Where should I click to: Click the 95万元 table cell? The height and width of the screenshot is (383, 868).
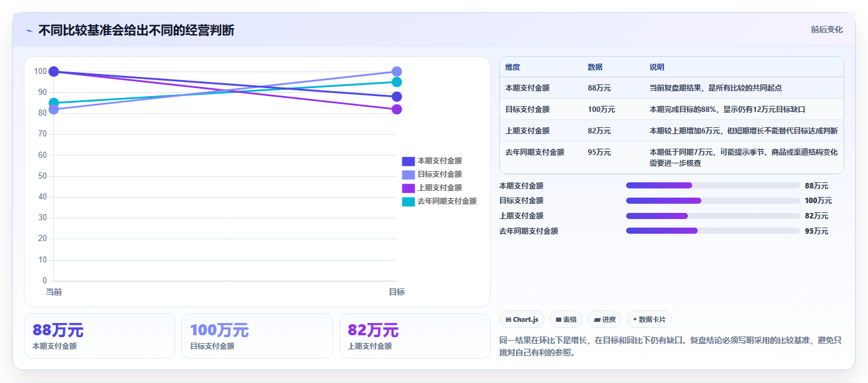tap(599, 152)
